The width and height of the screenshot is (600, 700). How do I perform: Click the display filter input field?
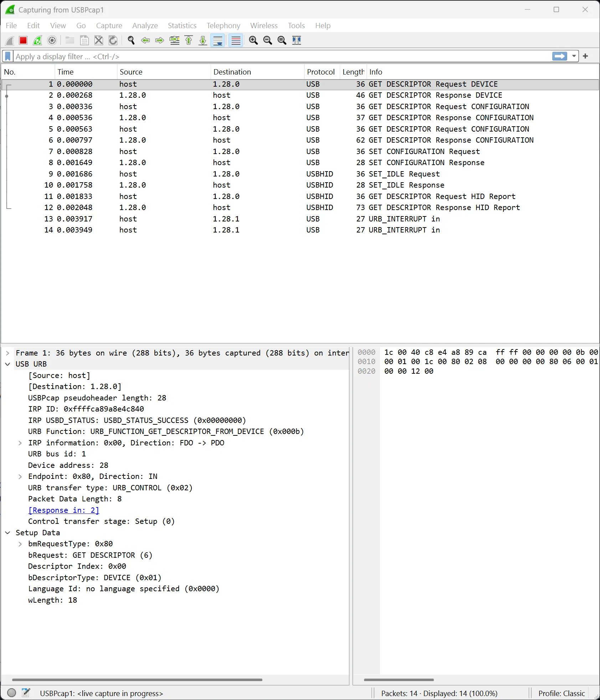coord(282,56)
